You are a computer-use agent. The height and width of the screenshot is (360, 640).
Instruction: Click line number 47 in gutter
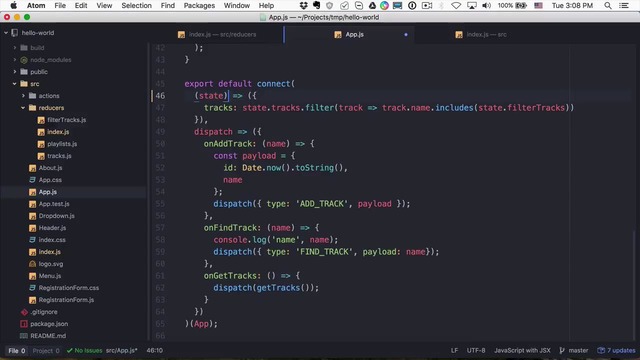pyautogui.click(x=160, y=108)
